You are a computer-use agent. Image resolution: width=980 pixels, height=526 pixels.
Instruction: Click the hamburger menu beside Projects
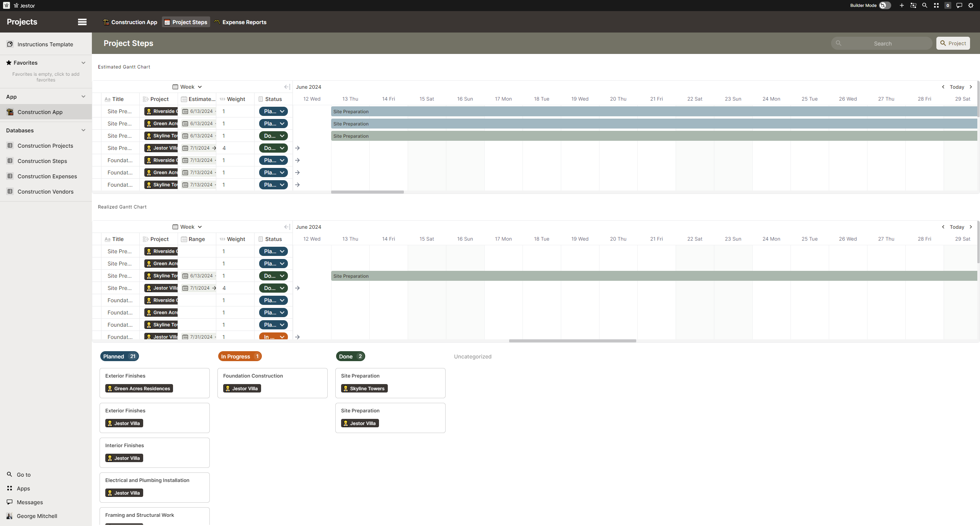[x=82, y=22]
